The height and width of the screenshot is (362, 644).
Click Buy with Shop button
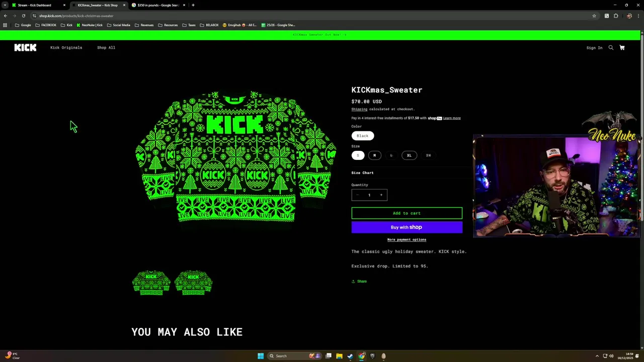(407, 227)
